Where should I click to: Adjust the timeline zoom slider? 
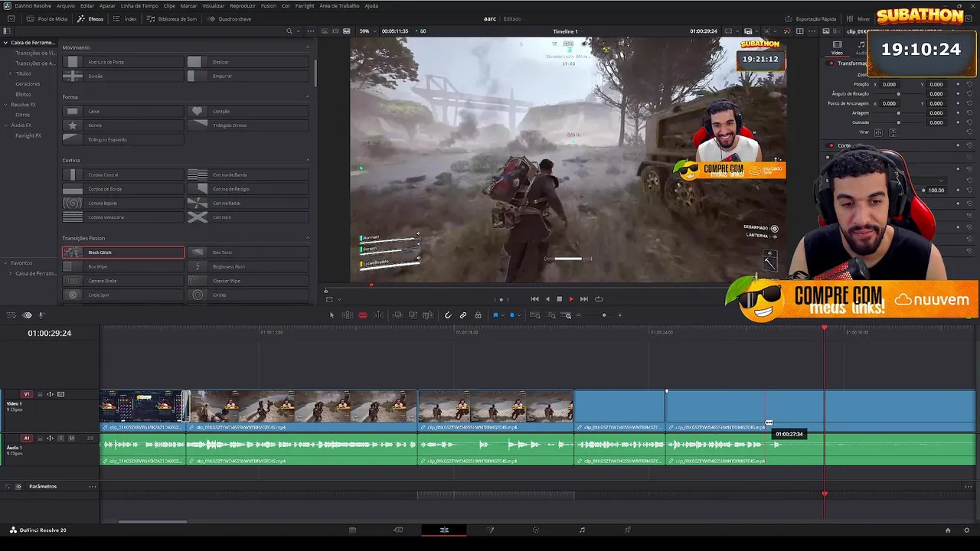pyautogui.click(x=603, y=315)
